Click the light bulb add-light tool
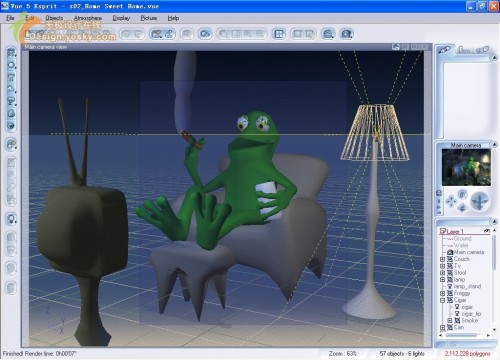The image size is (500, 360). click(11, 219)
